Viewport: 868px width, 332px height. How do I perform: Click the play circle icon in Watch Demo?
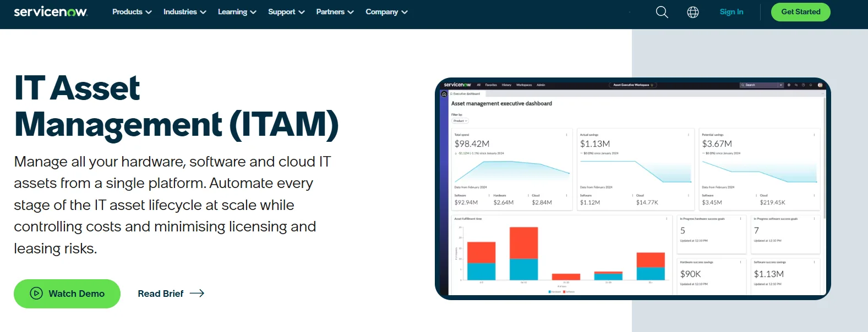click(x=36, y=294)
